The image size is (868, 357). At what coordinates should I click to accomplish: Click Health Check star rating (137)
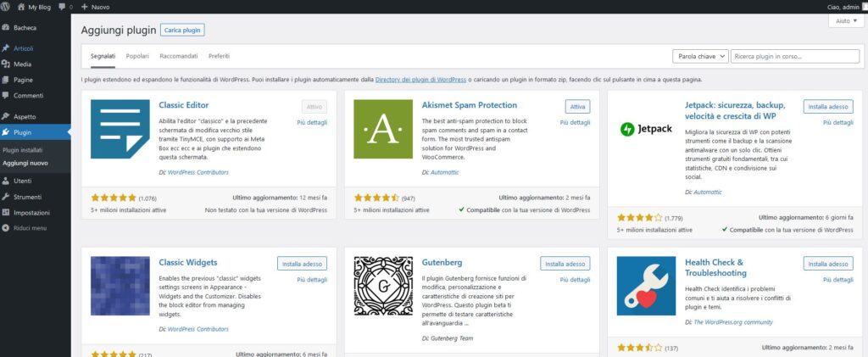(639, 349)
